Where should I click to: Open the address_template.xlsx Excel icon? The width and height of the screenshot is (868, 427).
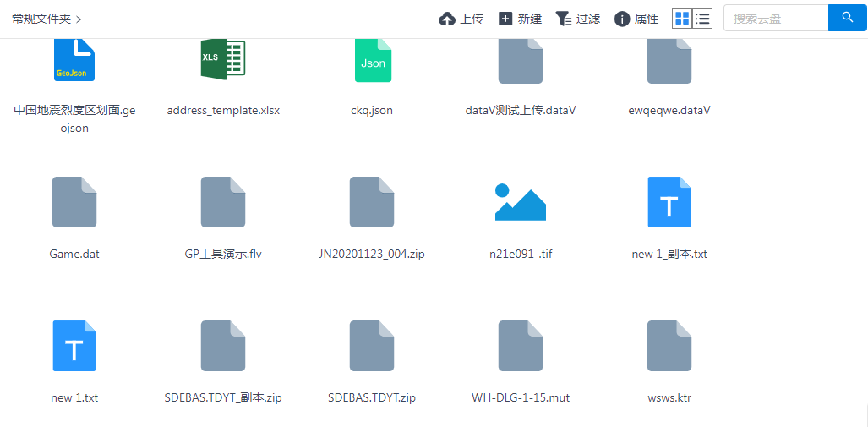pyautogui.click(x=223, y=59)
